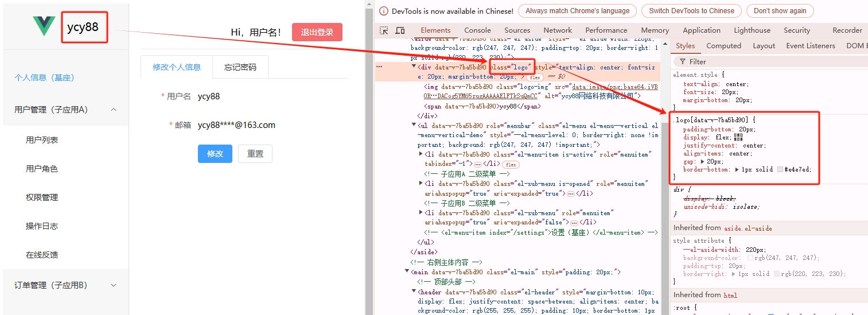Toggle the device toolbar icon
The height and width of the screenshot is (315, 868).
[x=400, y=30]
